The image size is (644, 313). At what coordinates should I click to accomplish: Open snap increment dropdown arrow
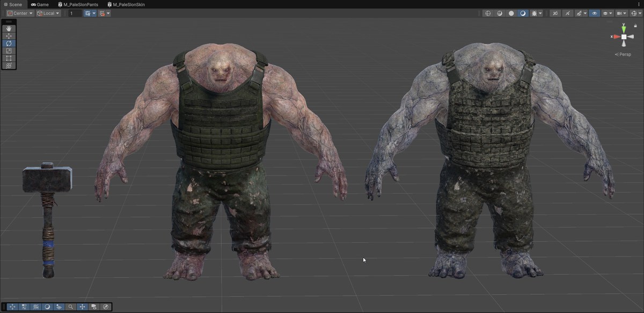[108, 13]
